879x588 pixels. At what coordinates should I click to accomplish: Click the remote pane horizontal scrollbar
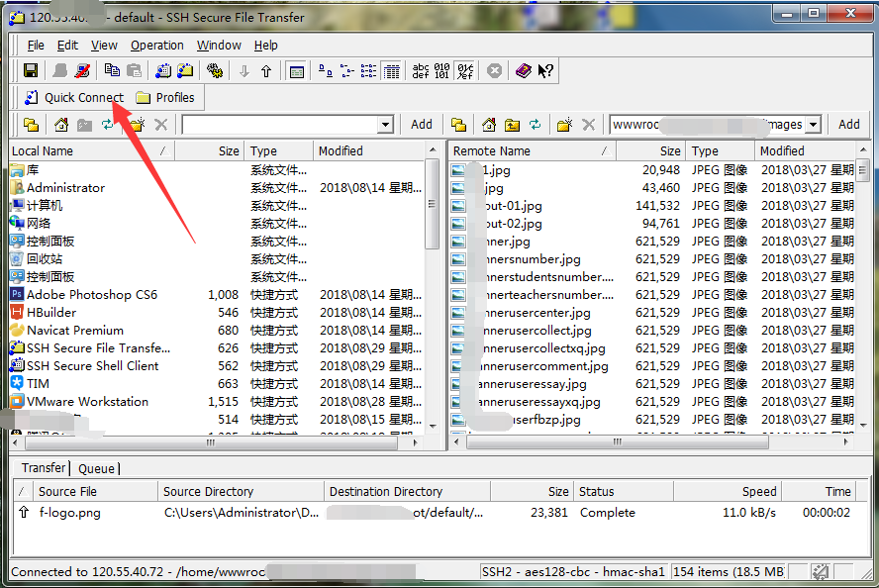[618, 441]
